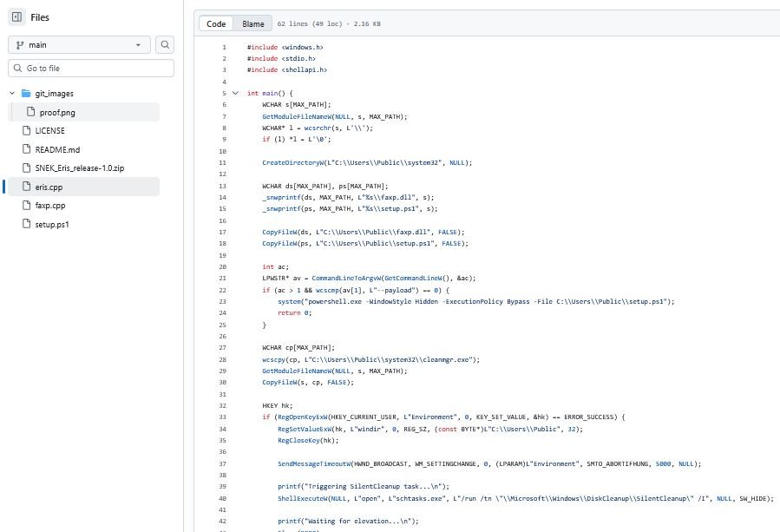Image resolution: width=780 pixels, height=532 pixels.
Task: Click line number 11
Action: coord(222,163)
